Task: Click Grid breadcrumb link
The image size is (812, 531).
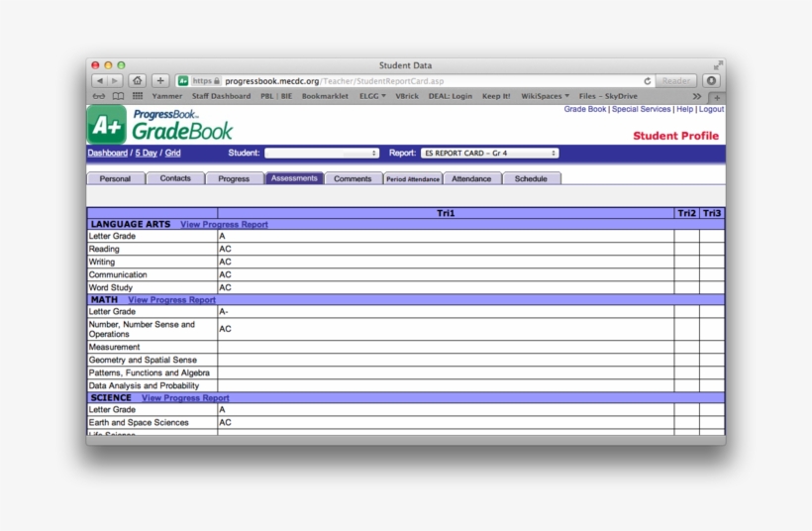Action: pyautogui.click(x=173, y=153)
